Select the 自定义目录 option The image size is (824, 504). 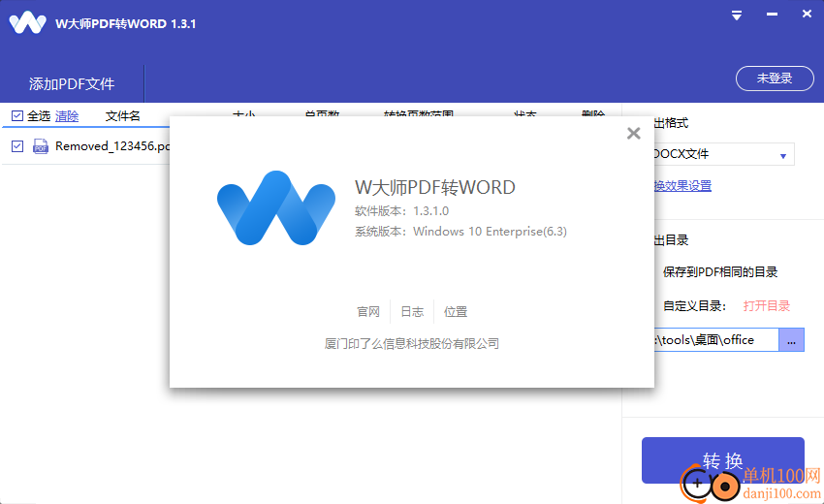click(694, 306)
